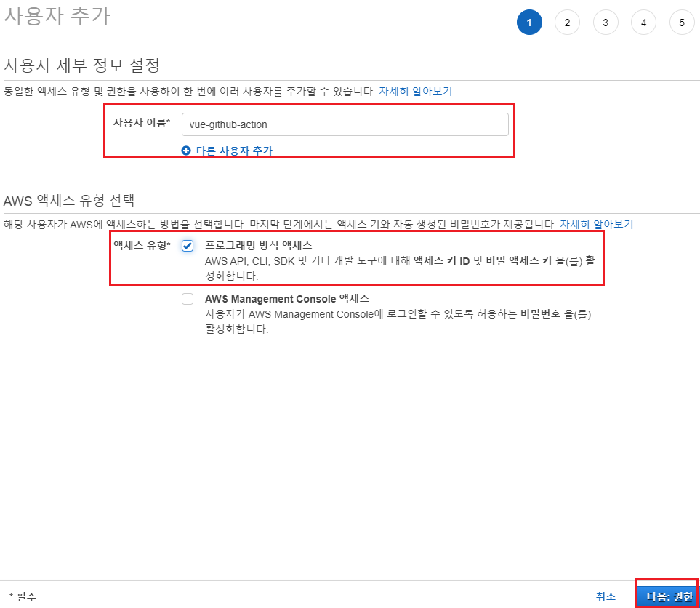Image resolution: width=700 pixels, height=608 pixels.
Task: Click the 사용자 이름* field label
Action: point(142,122)
